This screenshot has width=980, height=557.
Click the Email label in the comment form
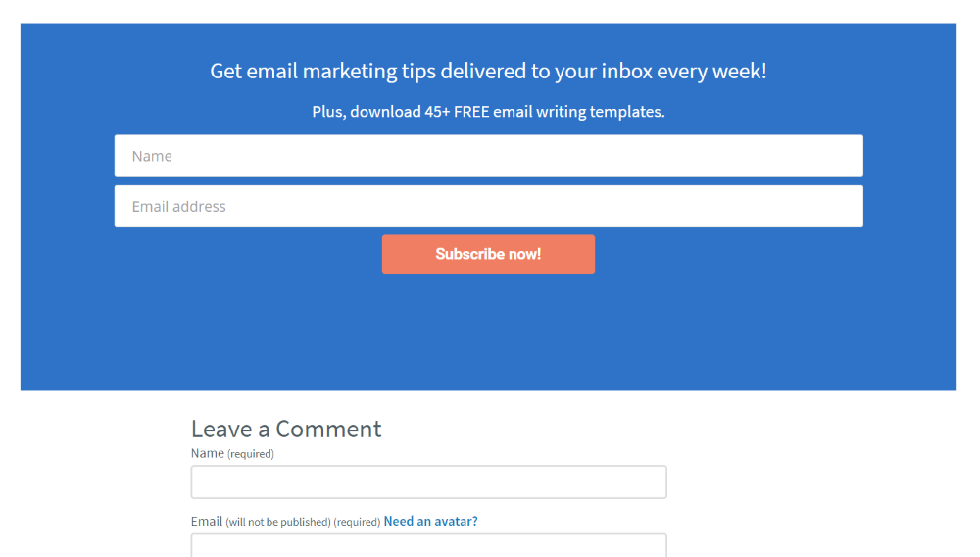coord(206,522)
